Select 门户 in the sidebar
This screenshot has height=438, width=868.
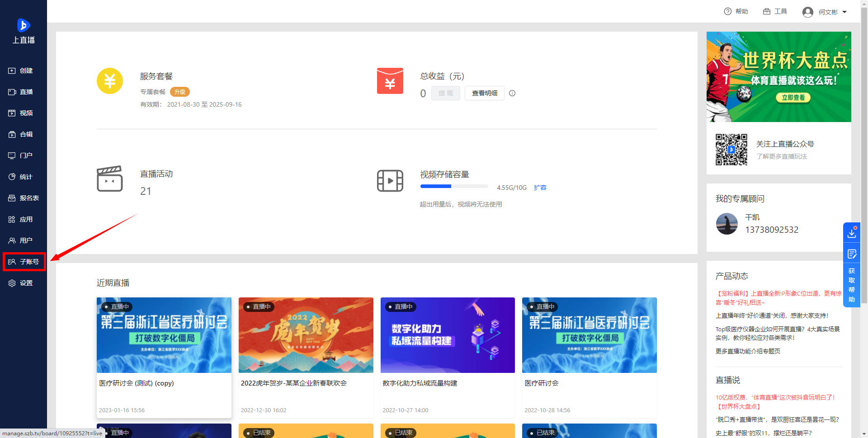click(x=21, y=155)
